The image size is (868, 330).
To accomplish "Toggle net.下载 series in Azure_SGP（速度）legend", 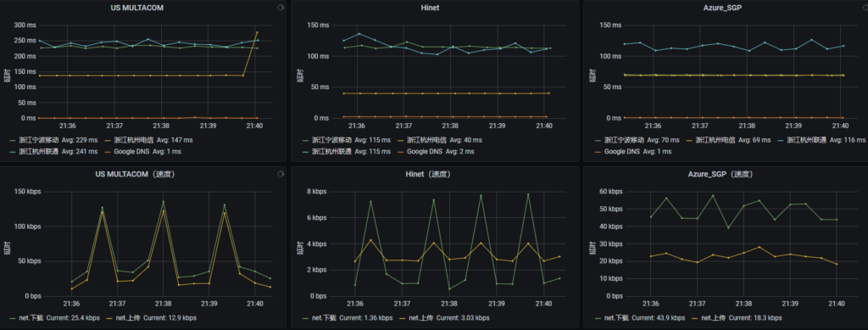I will 616,318.
